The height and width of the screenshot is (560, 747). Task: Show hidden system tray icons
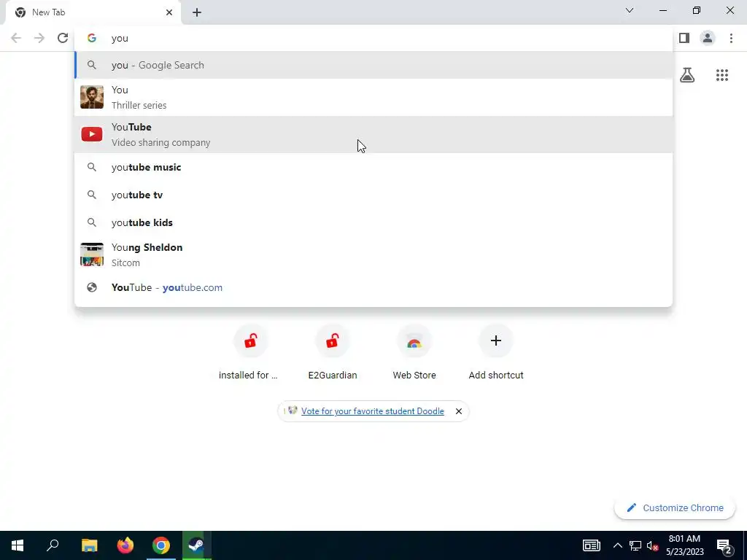pyautogui.click(x=617, y=545)
